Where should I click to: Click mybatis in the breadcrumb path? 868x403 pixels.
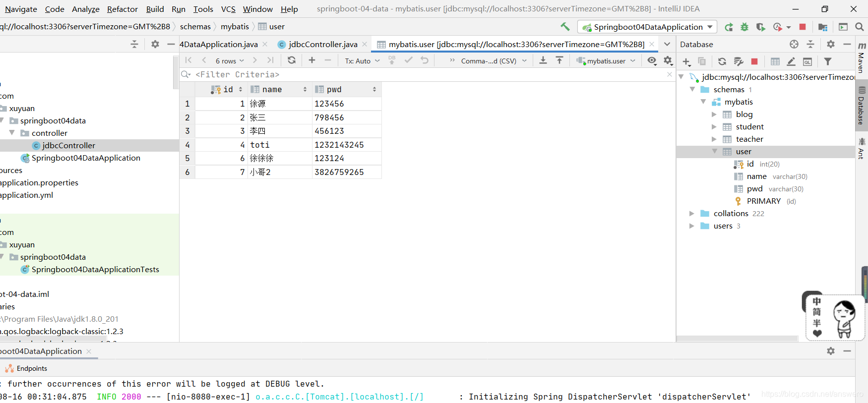235,27
